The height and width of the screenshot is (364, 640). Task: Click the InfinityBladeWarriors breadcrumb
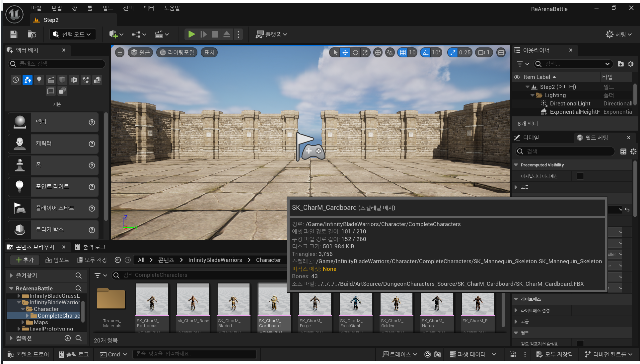(215, 260)
